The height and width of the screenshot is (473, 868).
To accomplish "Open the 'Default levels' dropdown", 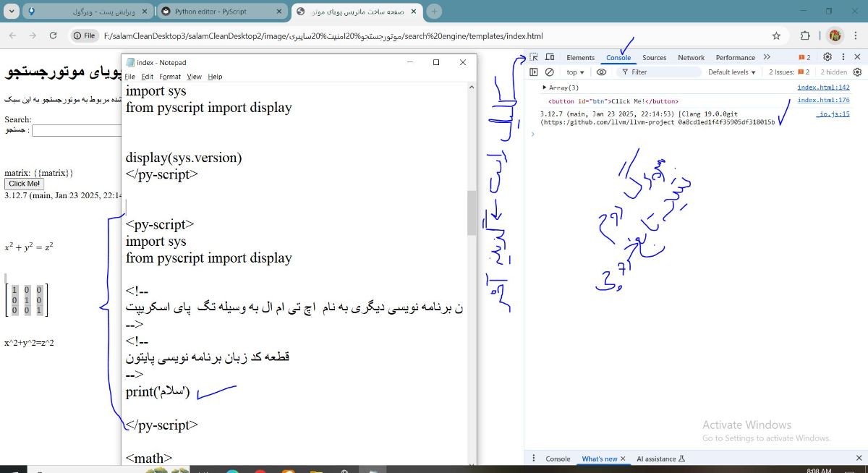I will pos(731,72).
